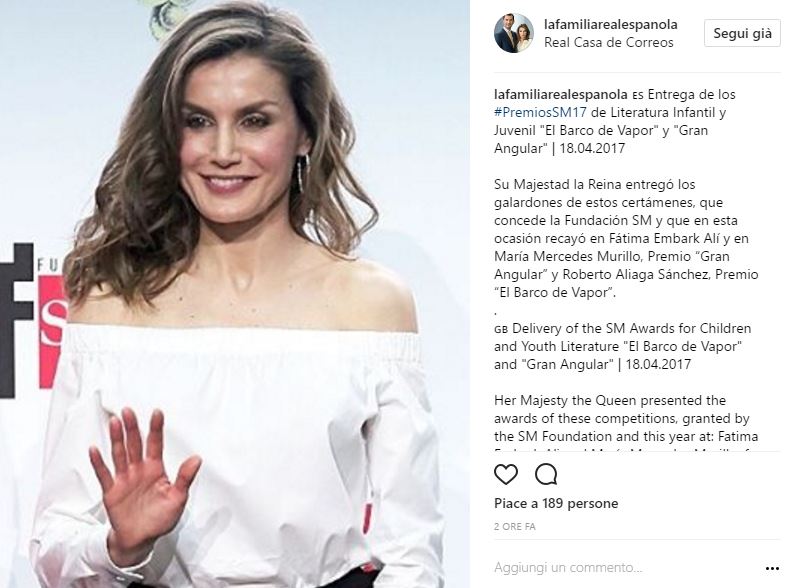Open comments via the speech bubble icon
Screen dimensions: 786x588
546,474
